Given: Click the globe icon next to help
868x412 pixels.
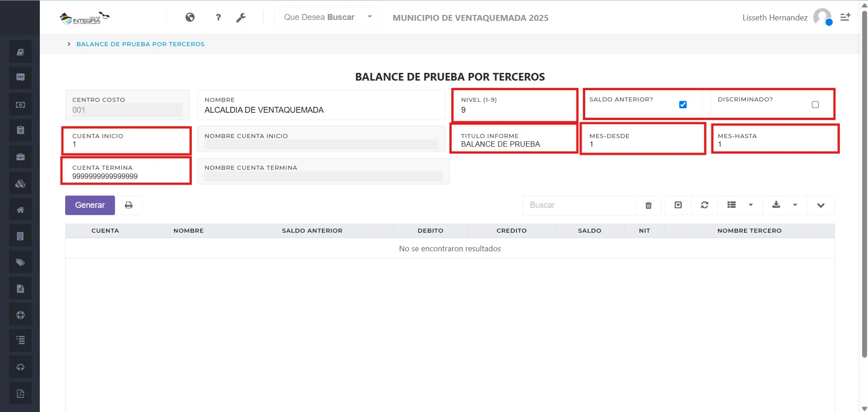Looking at the screenshot, I should point(190,17).
